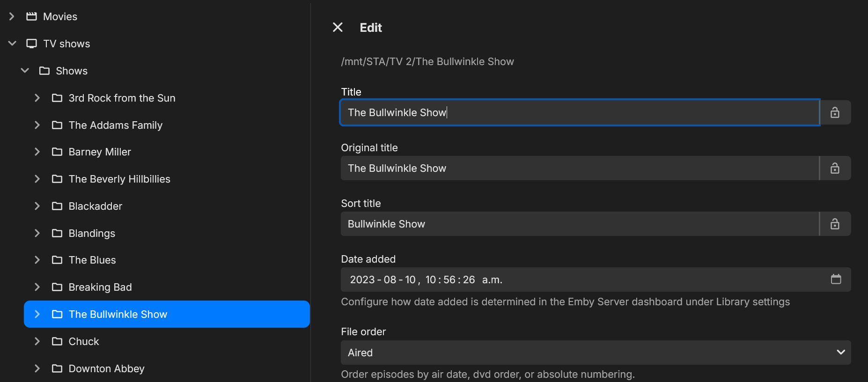Image resolution: width=868 pixels, height=382 pixels.
Task: Click the Original title input field
Action: 580,168
